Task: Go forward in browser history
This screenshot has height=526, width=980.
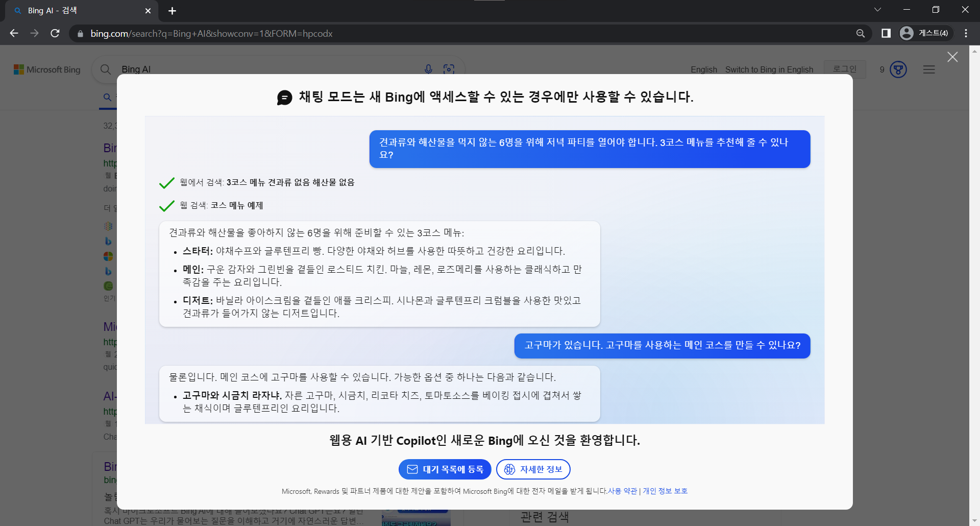Action: click(34, 33)
